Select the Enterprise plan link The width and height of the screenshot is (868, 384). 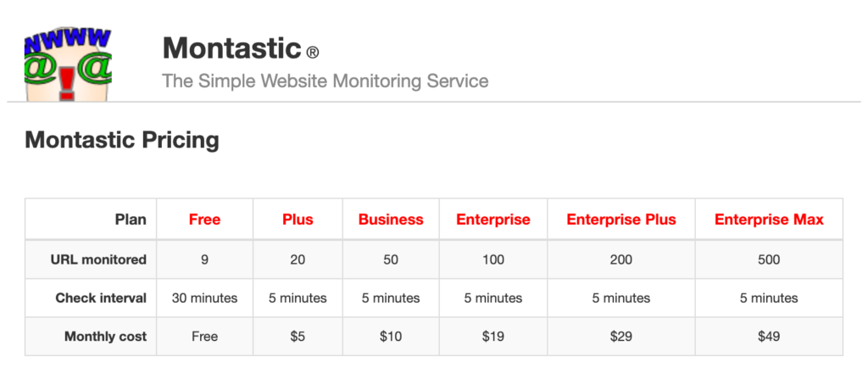(493, 220)
